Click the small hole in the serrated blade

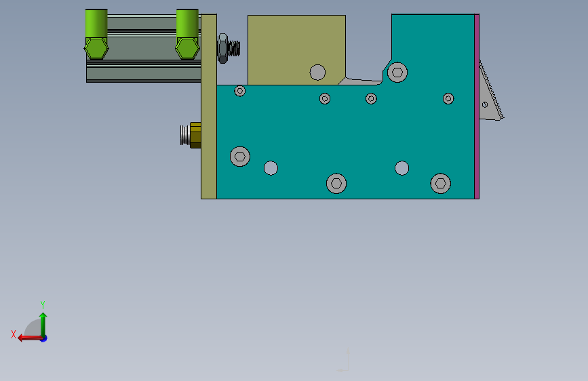(485, 105)
